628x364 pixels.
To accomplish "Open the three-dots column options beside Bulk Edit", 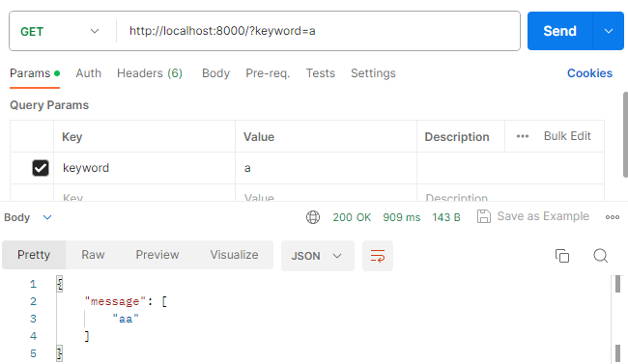I will click(x=523, y=136).
